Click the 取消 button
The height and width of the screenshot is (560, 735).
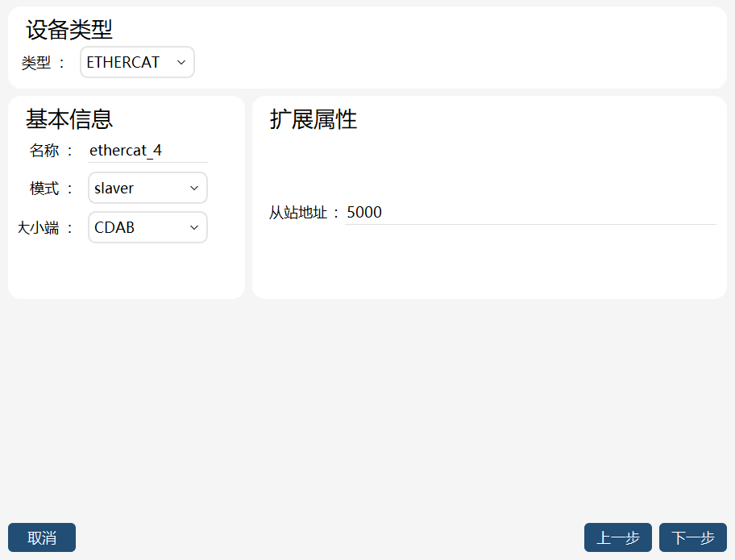pos(42,537)
